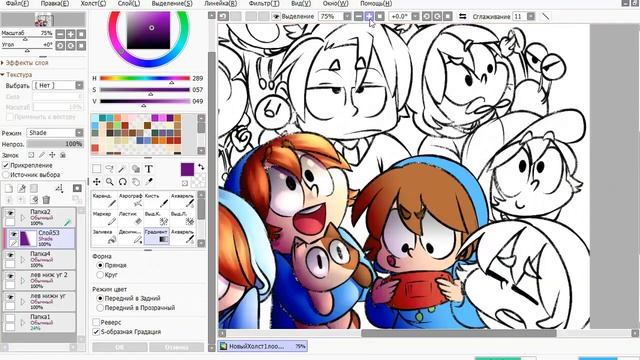Flip view horizontally icon in toolbar
The image size is (640, 360).
click(x=462, y=16)
